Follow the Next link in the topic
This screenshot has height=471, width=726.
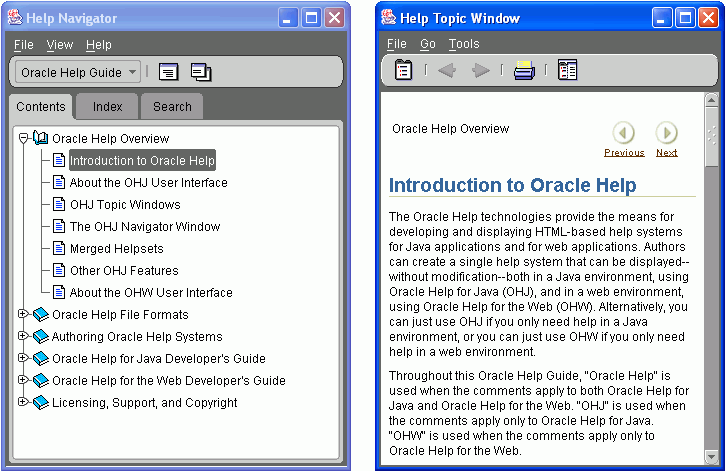click(666, 153)
